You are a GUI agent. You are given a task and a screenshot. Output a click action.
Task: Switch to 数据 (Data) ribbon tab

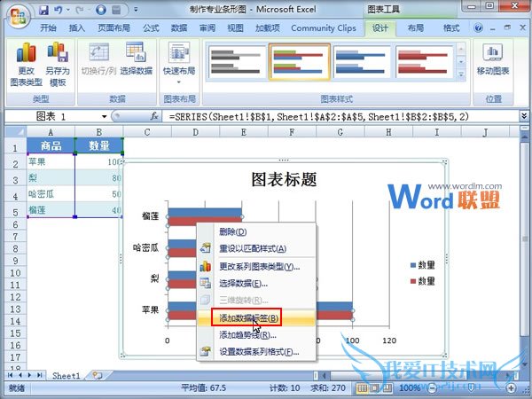tap(179, 27)
